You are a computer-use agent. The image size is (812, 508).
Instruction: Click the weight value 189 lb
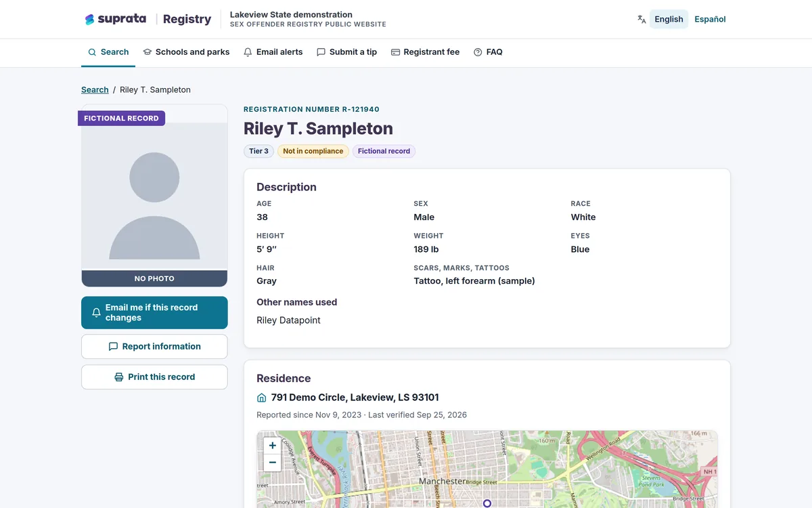426,249
